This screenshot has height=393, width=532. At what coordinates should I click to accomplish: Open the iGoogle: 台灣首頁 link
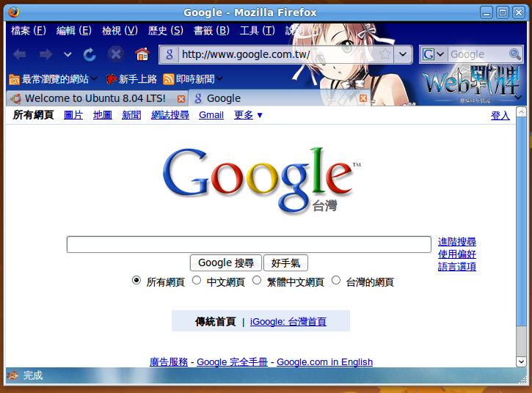point(288,321)
